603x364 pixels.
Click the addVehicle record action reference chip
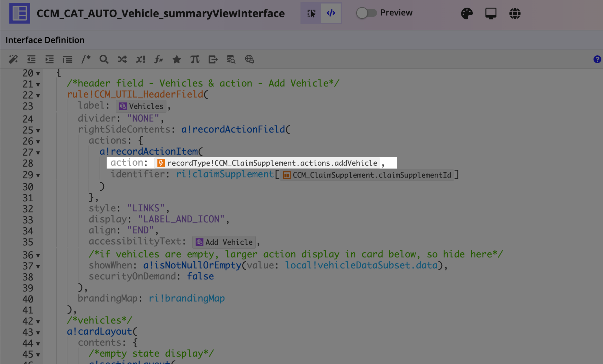[x=267, y=163]
